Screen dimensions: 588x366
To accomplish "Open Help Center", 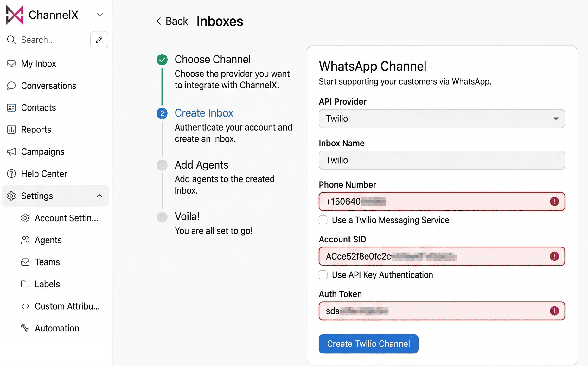I will pos(44,174).
